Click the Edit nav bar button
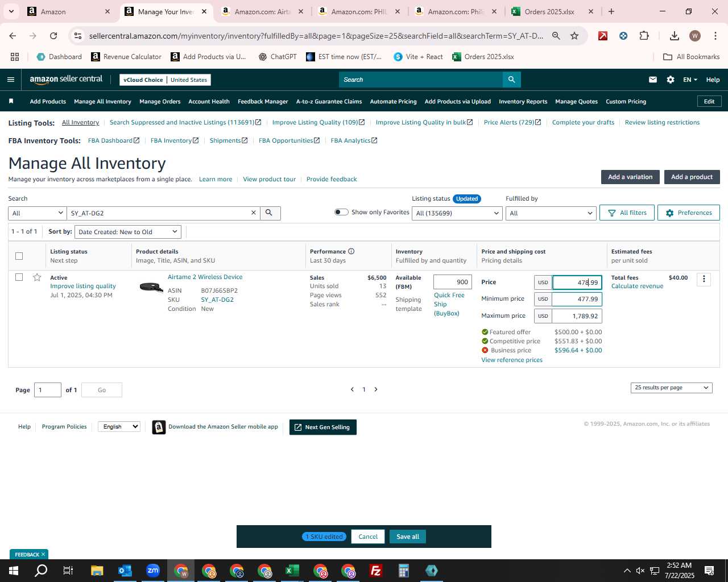The width and height of the screenshot is (728, 582). coord(709,101)
